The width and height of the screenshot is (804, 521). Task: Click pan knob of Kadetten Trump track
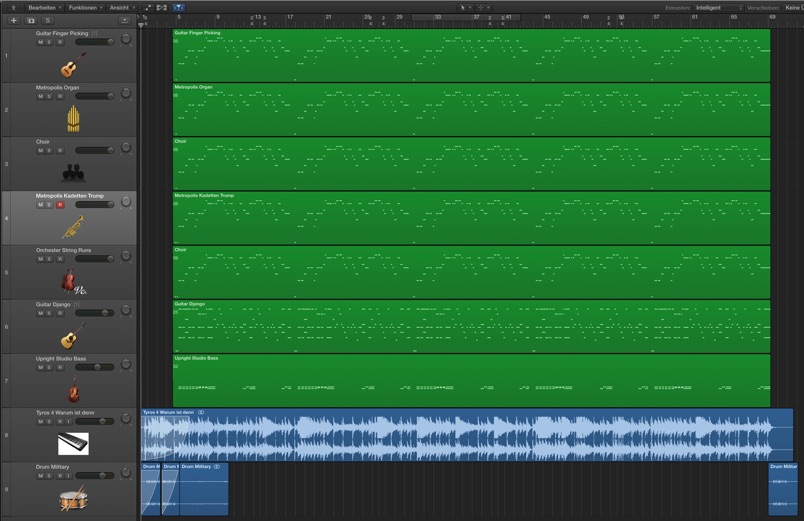[x=126, y=202]
